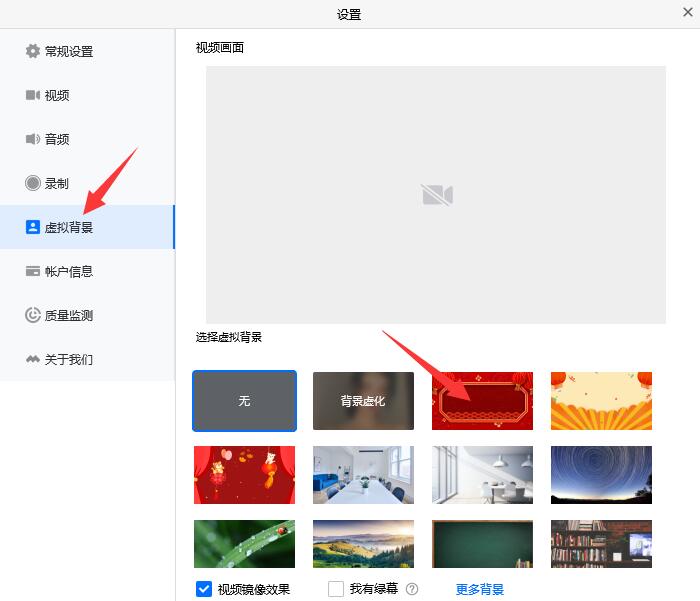Pick the sunlit hills landscape background
Viewport: 700px width, 601px height.
363,544
